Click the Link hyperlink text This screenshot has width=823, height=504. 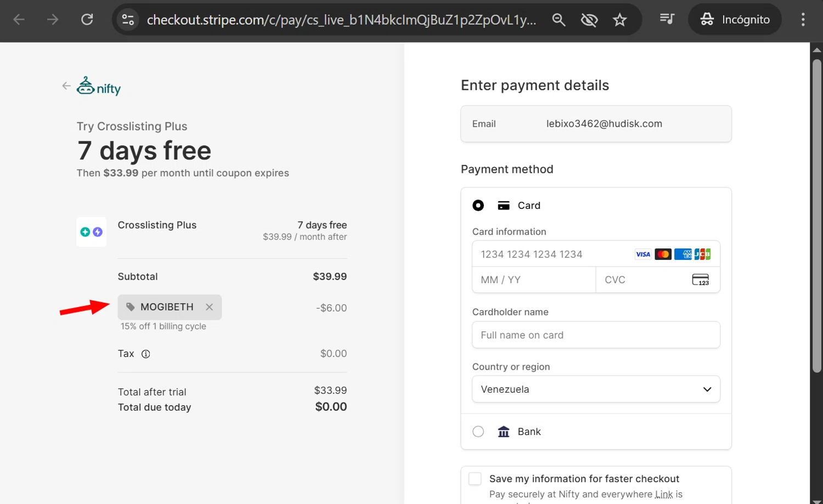pyautogui.click(x=664, y=495)
